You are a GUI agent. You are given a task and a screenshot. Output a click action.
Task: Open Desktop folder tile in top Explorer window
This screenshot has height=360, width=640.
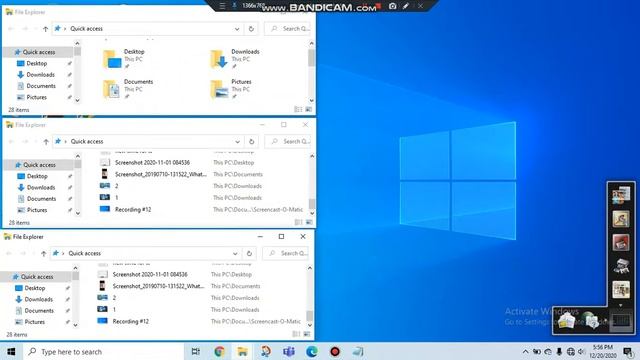(124, 59)
